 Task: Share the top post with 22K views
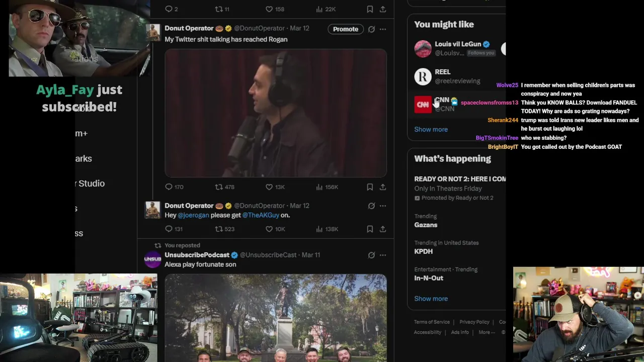pos(383,9)
